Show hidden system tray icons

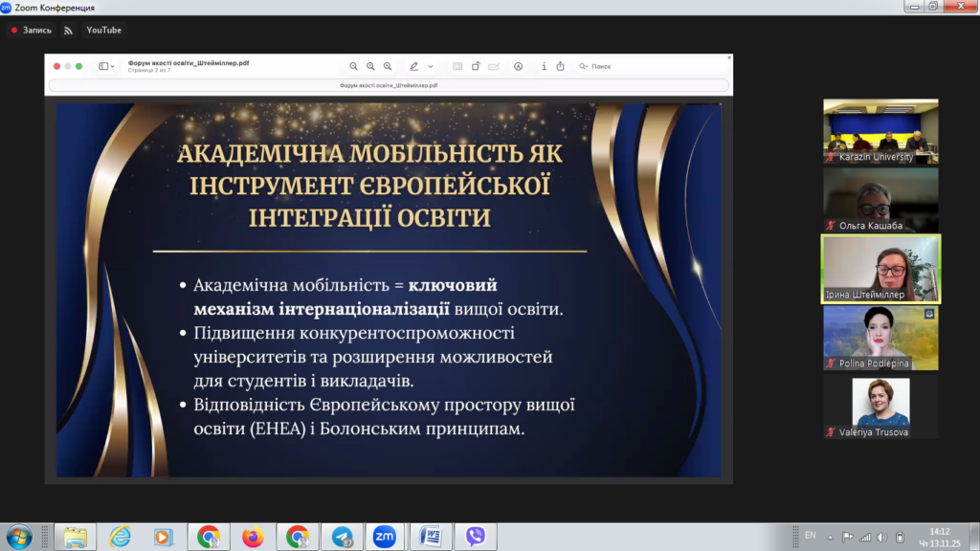pos(832,537)
